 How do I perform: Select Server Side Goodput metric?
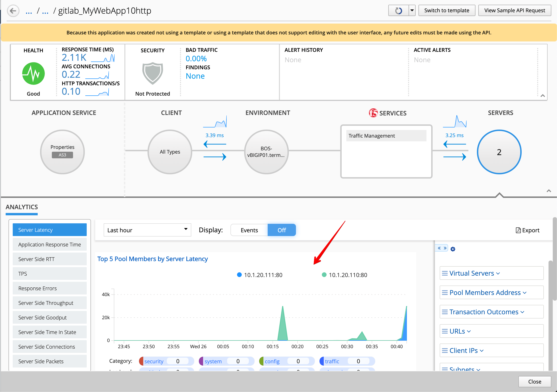point(50,318)
